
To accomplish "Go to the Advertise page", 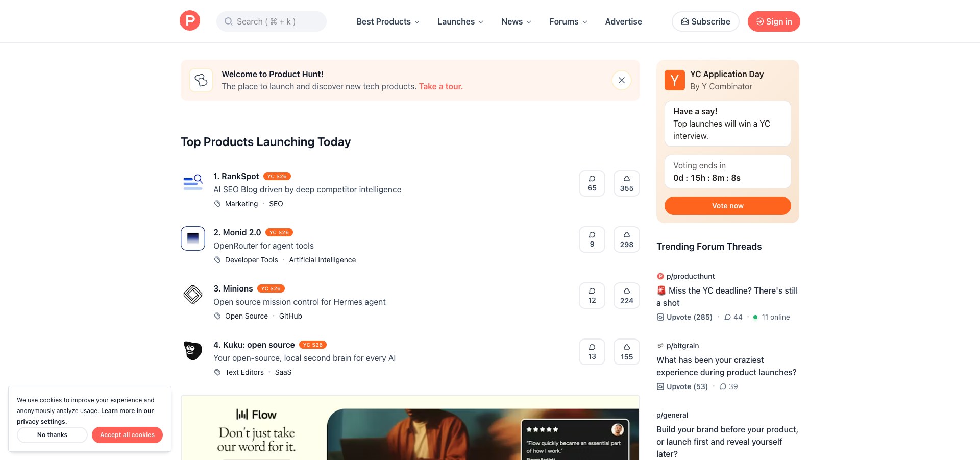I will pos(624,21).
